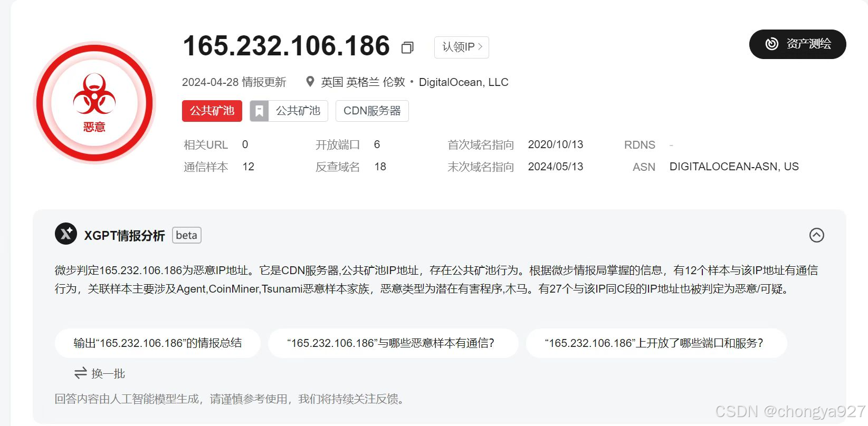Image resolution: width=868 pixels, height=426 pixels.
Task: Click the bookmark icon on 公共矿池 tag
Action: pyautogui.click(x=259, y=111)
